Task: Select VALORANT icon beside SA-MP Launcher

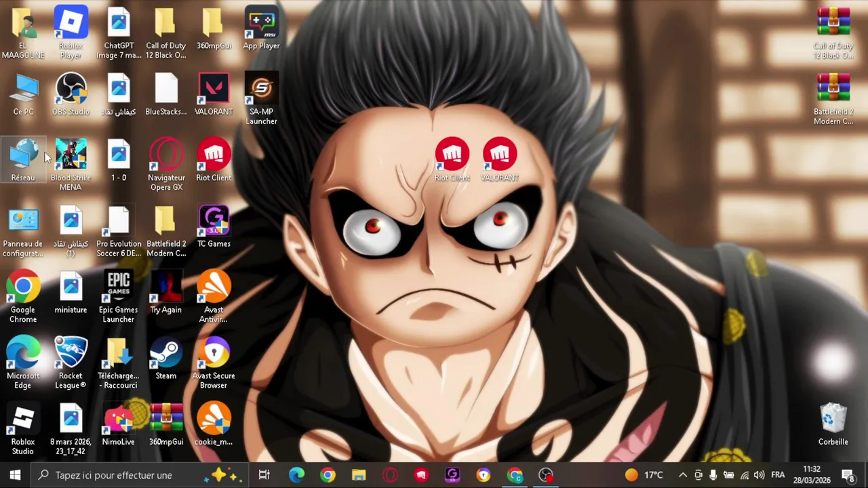Action: click(214, 95)
